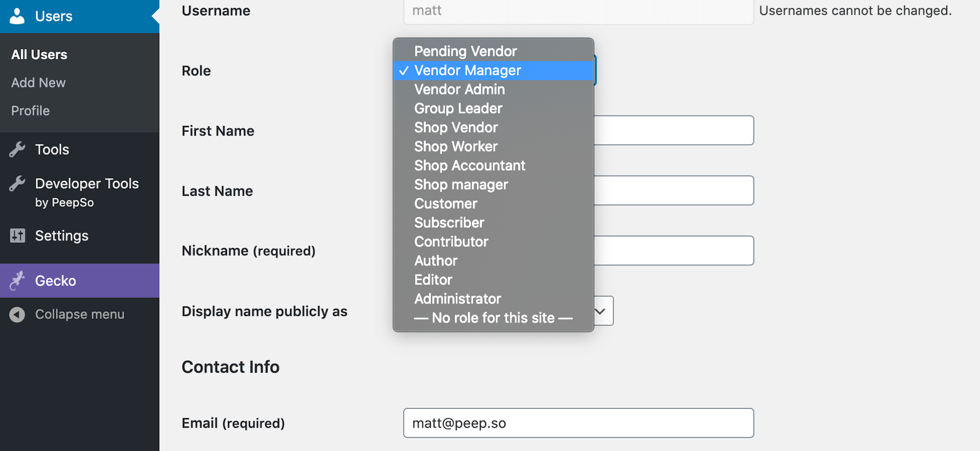Open the Users menu

79,16
